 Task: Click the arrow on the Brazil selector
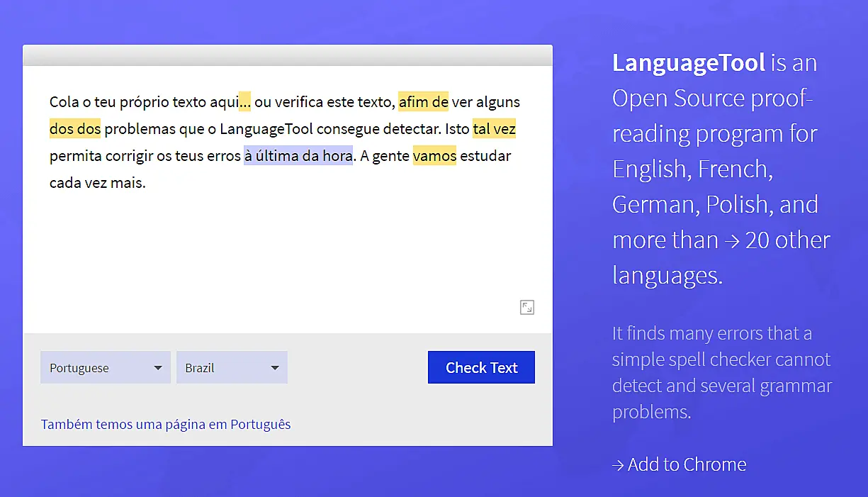274,367
